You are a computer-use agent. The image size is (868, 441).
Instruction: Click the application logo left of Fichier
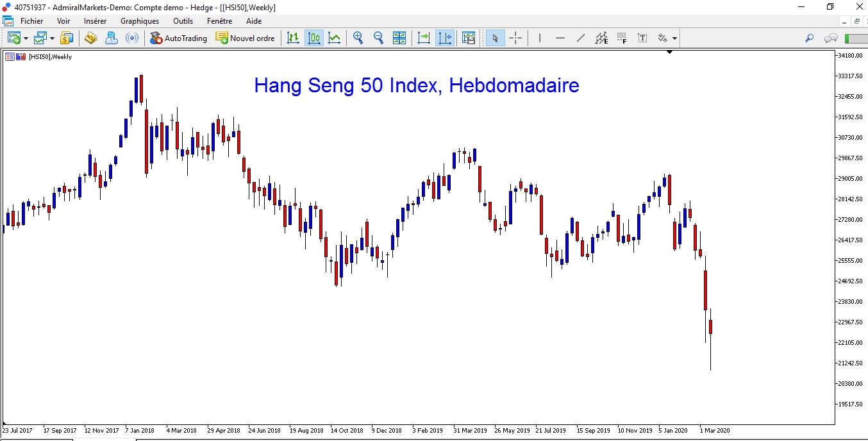[8, 21]
